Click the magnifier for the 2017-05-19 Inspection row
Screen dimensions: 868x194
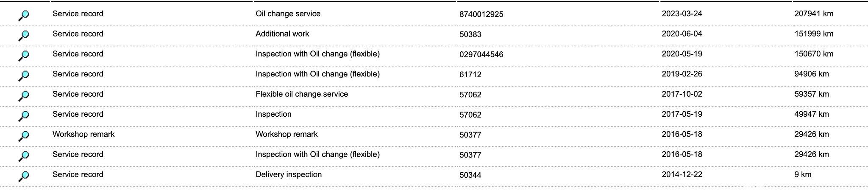24,115
